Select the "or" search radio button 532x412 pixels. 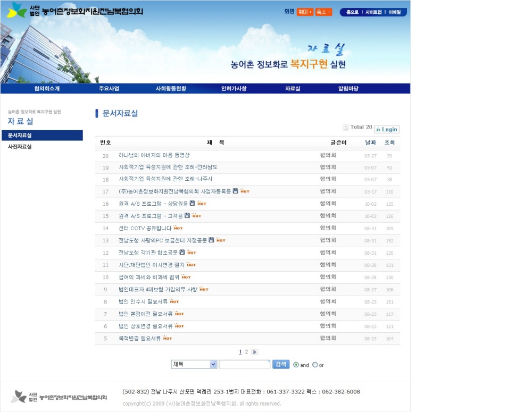click(x=315, y=365)
